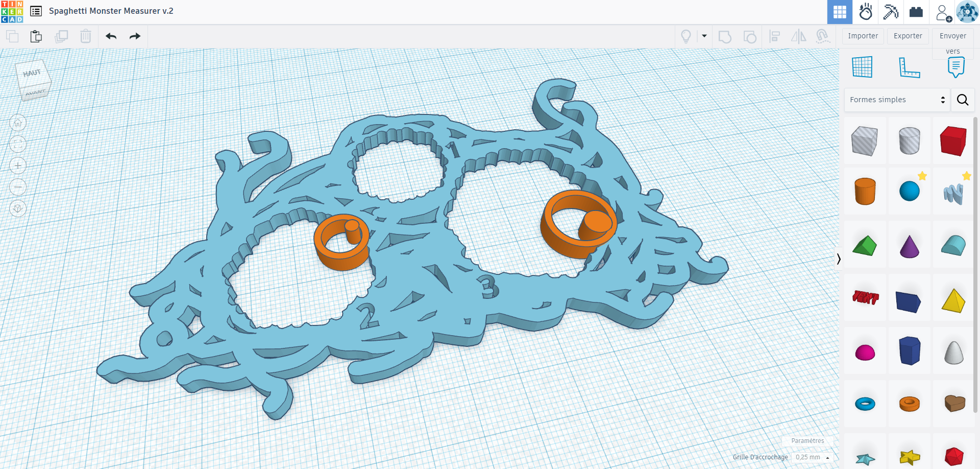Select the striped hole box shape

point(865,141)
